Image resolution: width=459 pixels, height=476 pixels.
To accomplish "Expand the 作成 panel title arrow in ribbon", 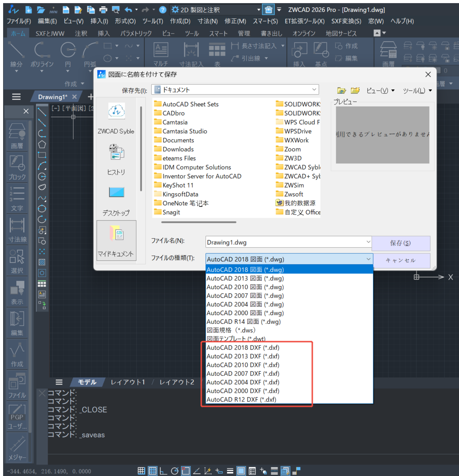I will [x=83, y=83].
